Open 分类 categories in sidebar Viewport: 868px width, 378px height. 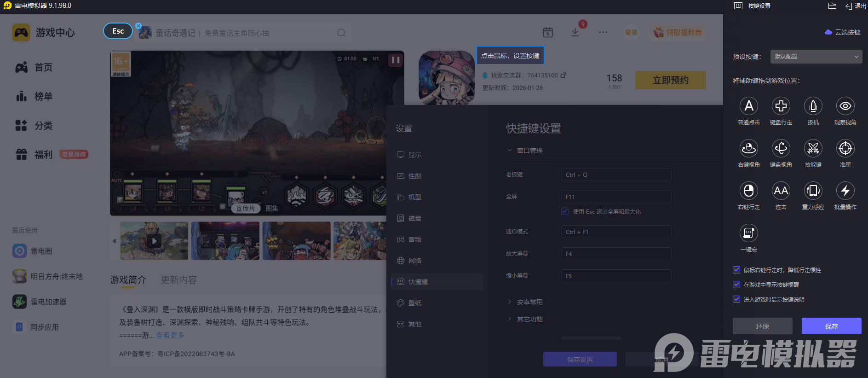coord(34,125)
